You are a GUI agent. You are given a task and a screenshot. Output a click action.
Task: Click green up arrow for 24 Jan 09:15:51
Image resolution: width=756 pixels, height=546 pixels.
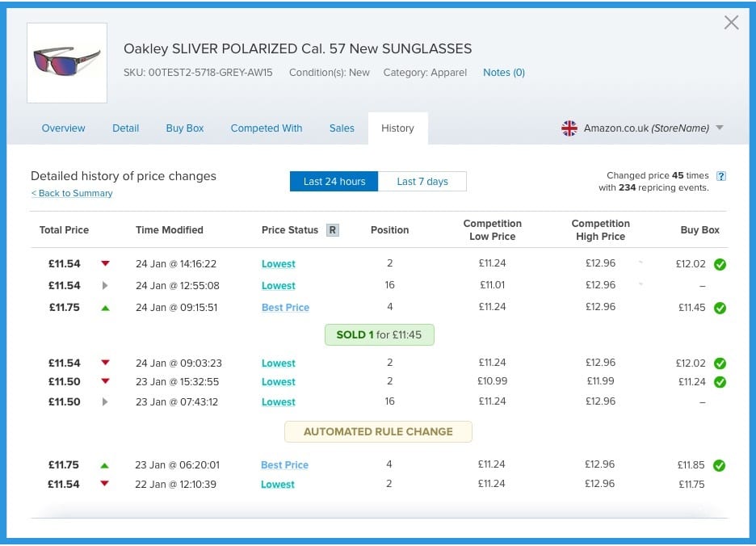click(x=105, y=307)
